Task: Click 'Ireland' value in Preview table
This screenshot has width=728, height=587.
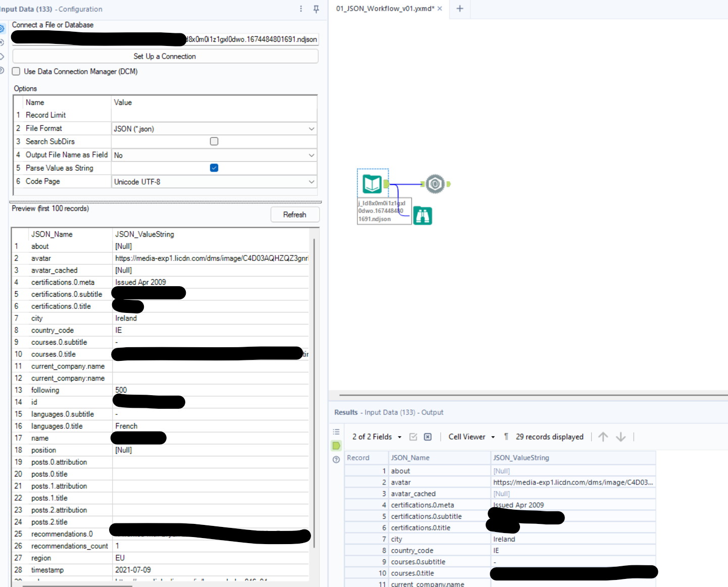Action: point(126,318)
